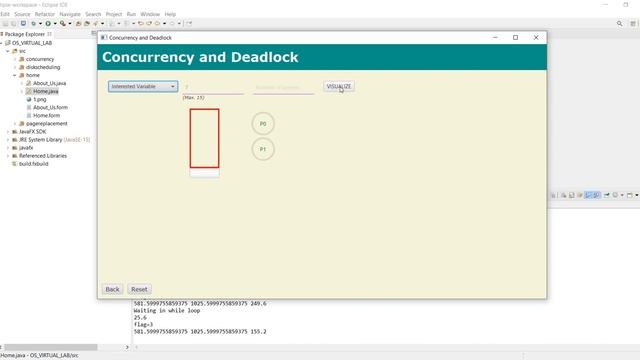Open the Window menu
This screenshot has width=640, height=360.
(150, 14)
